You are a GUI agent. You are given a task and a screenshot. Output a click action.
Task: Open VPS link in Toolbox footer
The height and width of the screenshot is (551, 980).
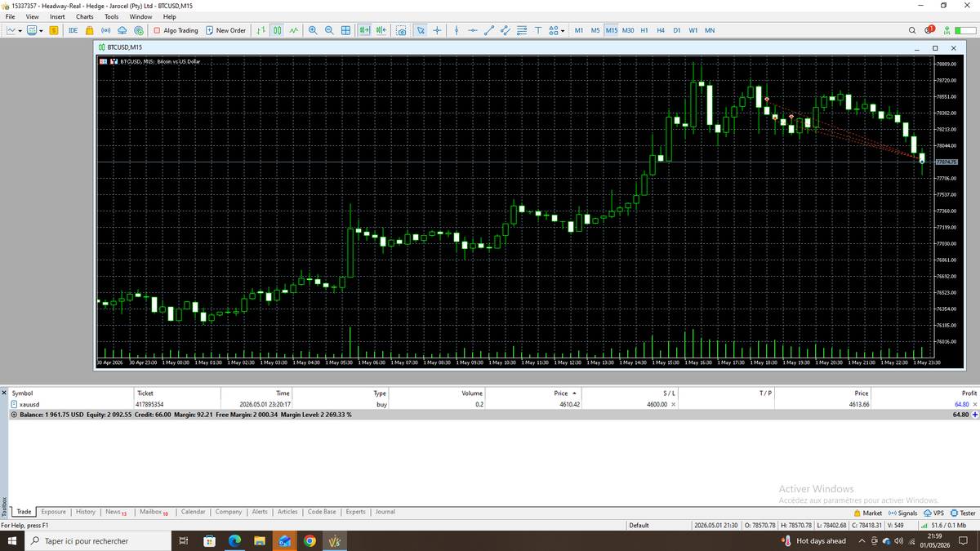[x=934, y=513]
